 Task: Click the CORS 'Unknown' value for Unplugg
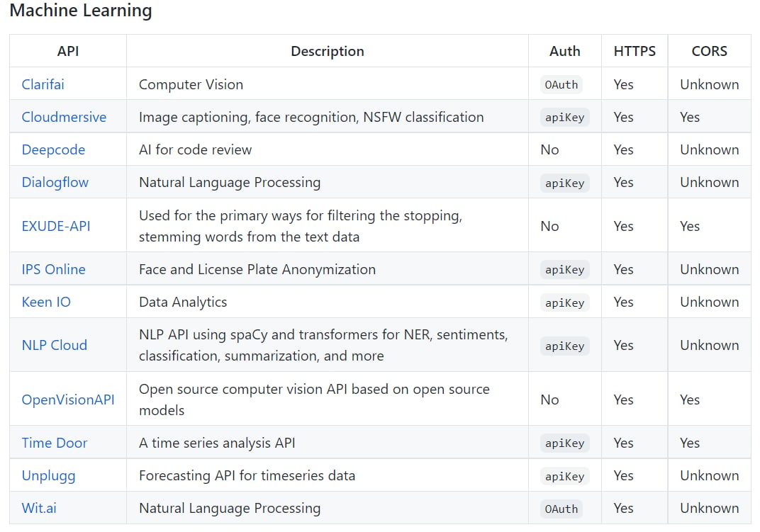pos(710,476)
